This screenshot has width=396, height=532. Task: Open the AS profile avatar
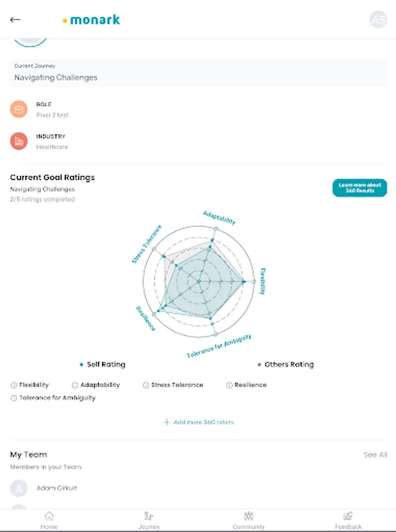(x=378, y=20)
